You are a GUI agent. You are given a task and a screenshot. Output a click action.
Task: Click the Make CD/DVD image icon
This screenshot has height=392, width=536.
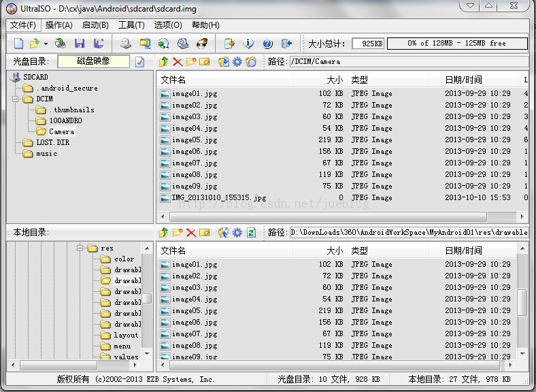coord(126,44)
